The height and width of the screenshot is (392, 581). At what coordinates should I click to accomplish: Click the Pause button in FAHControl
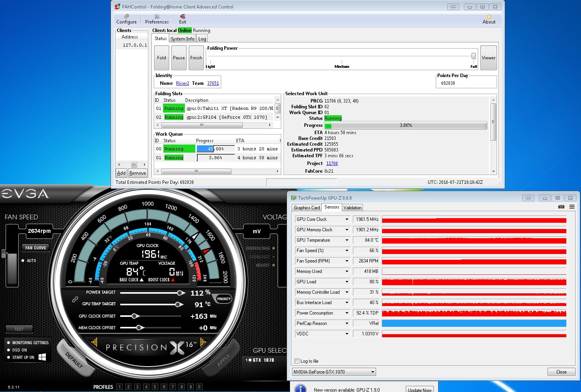(179, 58)
